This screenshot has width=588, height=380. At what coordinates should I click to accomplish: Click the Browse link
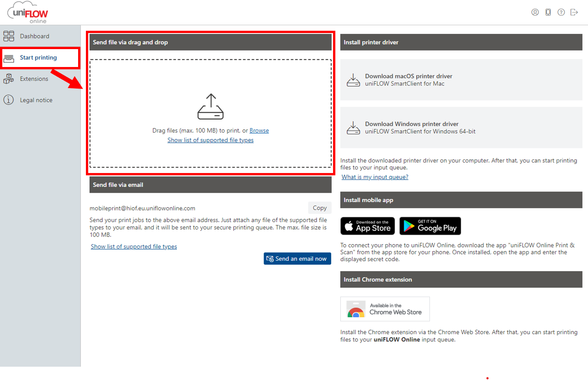click(259, 131)
